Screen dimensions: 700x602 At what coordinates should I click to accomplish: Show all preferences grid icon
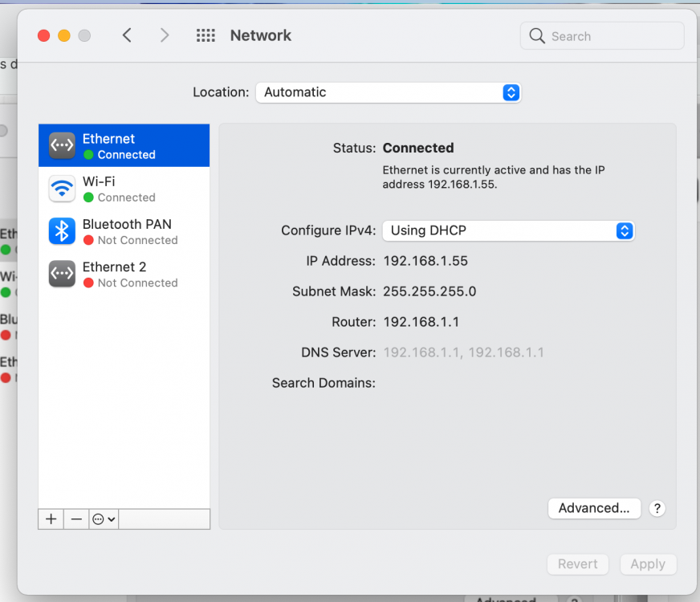tap(206, 35)
